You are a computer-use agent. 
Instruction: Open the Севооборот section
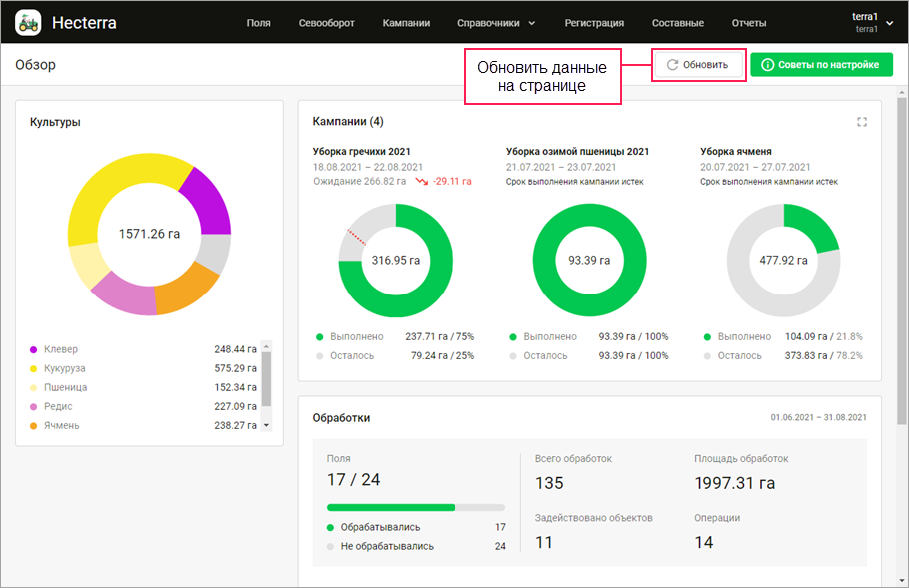[x=326, y=23]
